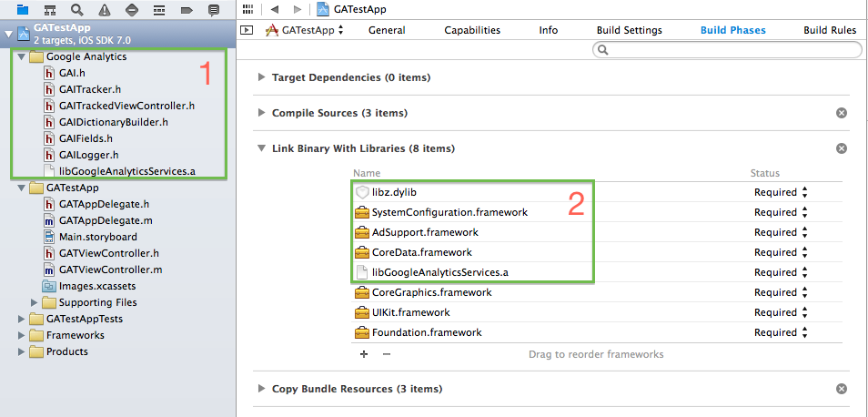Open the Log navigator speech-bubble icon
The width and height of the screenshot is (868, 417).
[x=214, y=9]
